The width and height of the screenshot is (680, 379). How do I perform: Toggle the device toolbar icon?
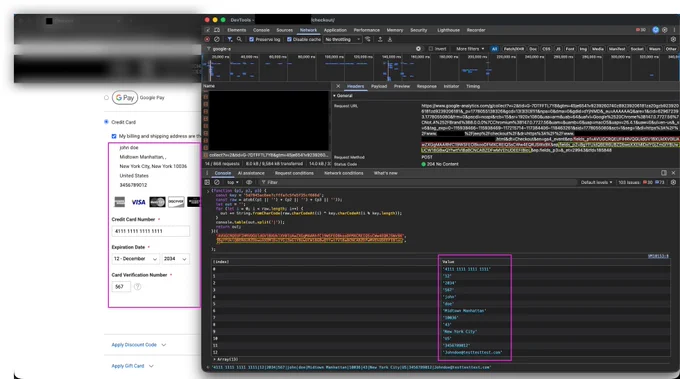(x=217, y=30)
